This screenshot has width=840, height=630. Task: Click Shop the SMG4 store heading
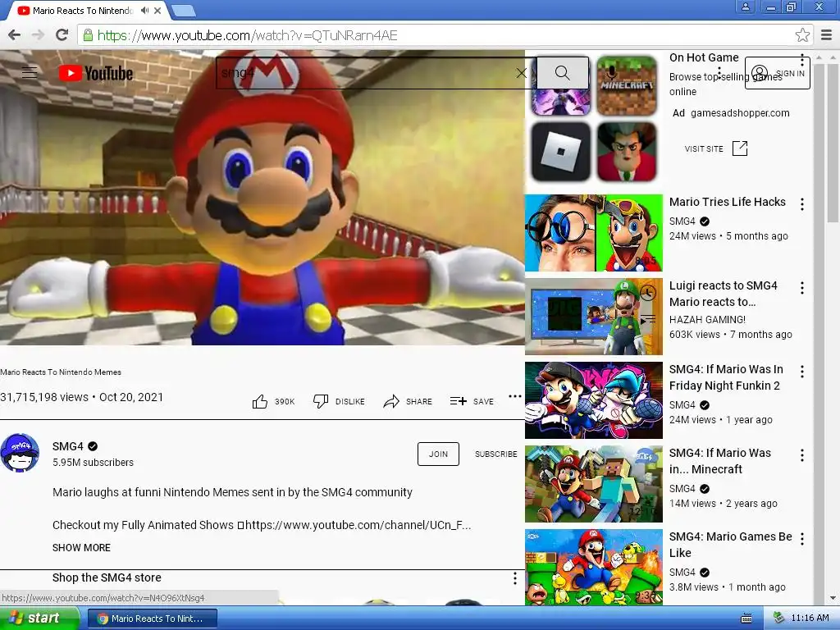point(107,577)
